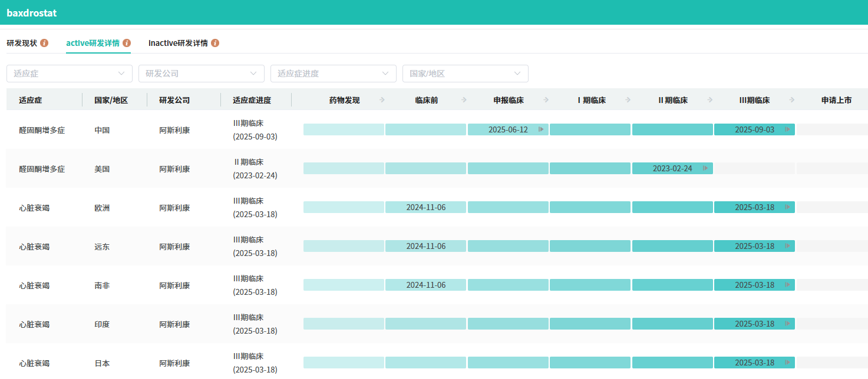Expand the 适应症进度 filter dropdown
The image size is (868, 379).
click(334, 74)
